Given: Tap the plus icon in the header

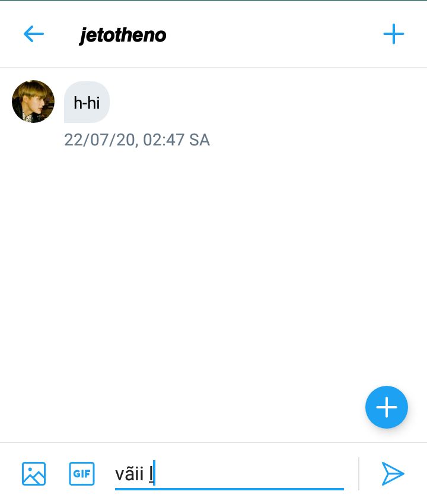Looking at the screenshot, I should tap(394, 34).
